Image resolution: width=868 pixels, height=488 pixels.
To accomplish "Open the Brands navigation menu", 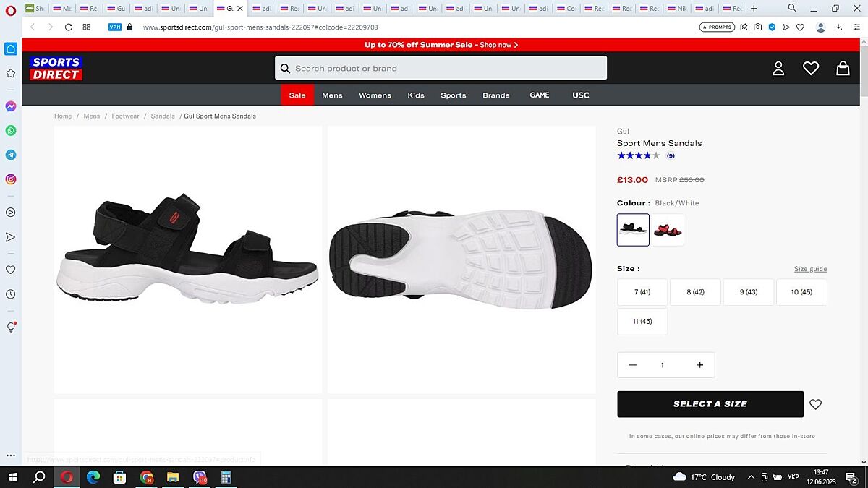I will coord(496,95).
